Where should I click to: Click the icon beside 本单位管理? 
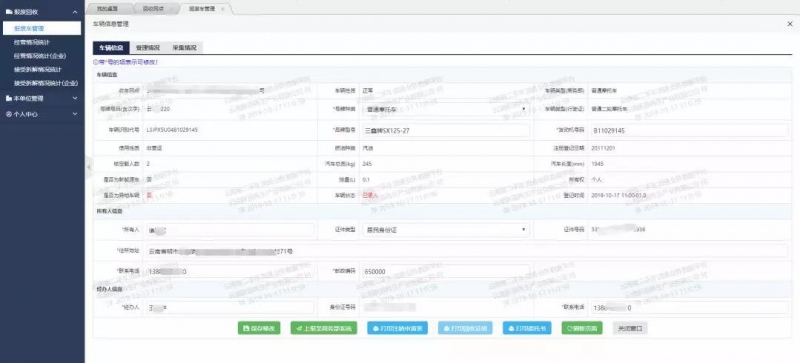point(9,98)
